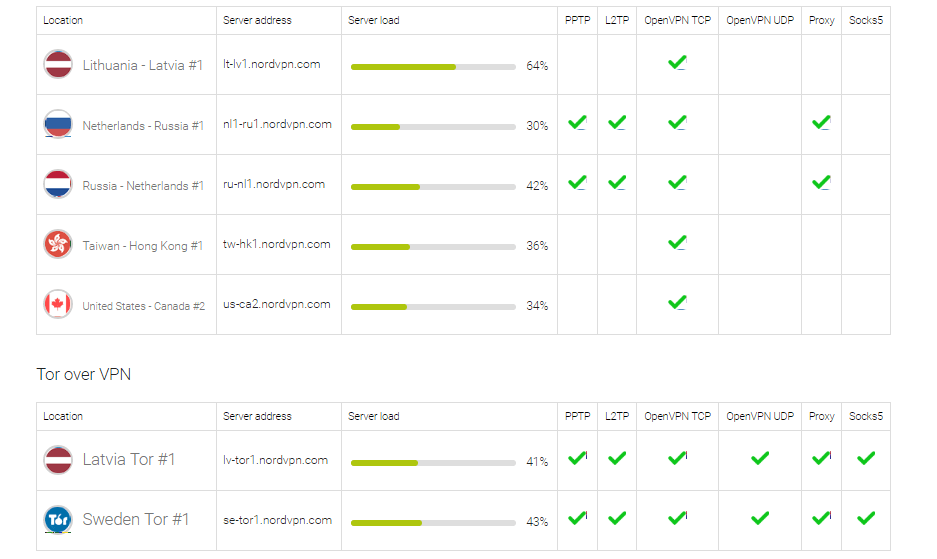This screenshot has width=937, height=559.
Task: Click the 64% server load bar
Action: [433, 67]
